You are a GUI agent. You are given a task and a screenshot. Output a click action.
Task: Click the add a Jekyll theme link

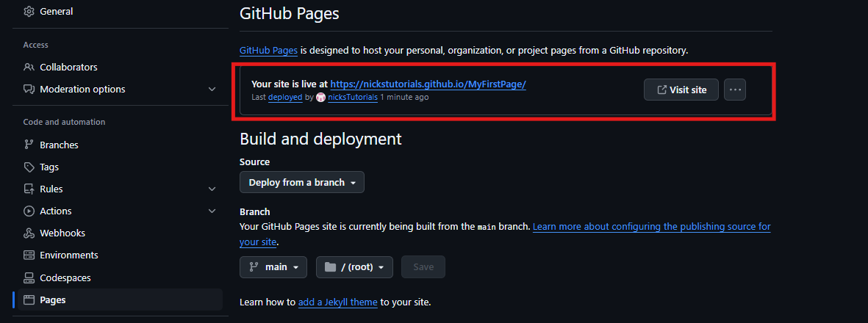tap(337, 302)
